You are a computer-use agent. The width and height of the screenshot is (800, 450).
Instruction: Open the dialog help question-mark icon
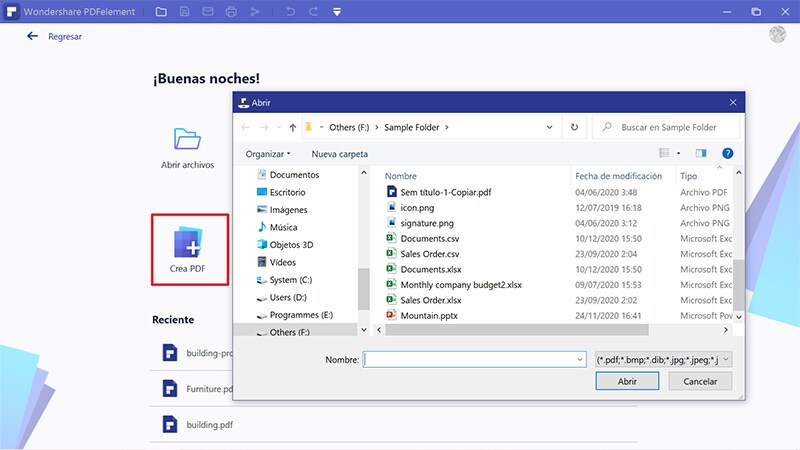728,154
